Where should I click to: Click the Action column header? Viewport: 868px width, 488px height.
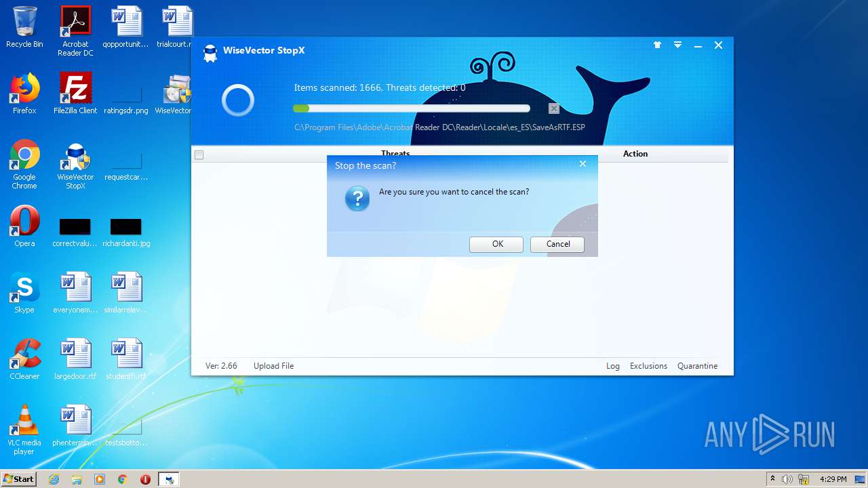[635, 154]
